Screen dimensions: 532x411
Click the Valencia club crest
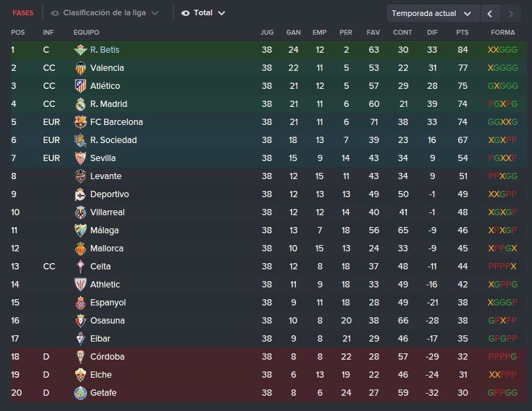81,68
